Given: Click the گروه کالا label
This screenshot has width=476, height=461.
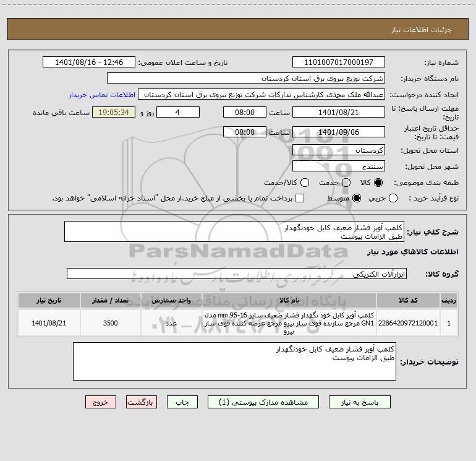Looking at the screenshot, I should 442,274.
